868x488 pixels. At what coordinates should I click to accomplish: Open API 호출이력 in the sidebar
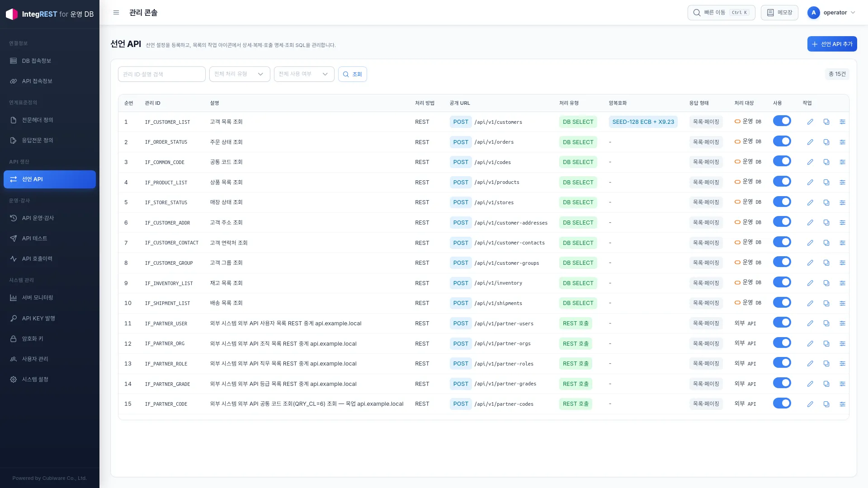[50, 259]
